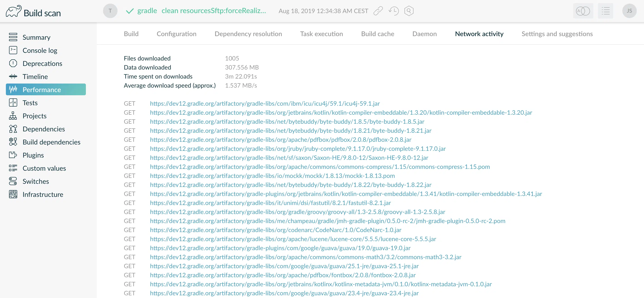Viewport: 644px width, 298px height.
Task: Open the Build cache tab
Action: click(x=378, y=34)
